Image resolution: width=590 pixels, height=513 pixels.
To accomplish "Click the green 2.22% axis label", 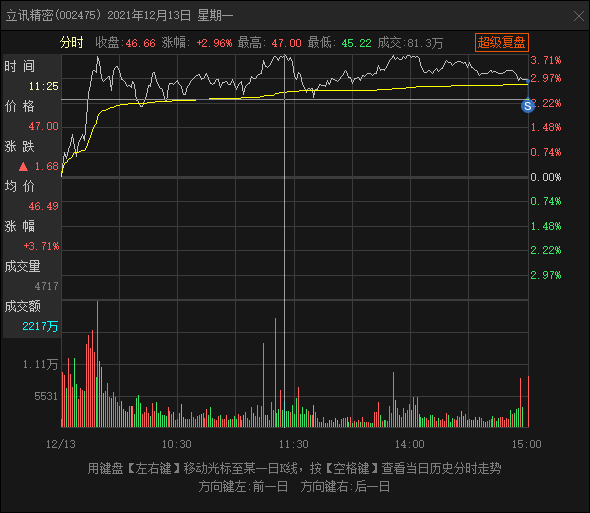I will pos(546,250).
